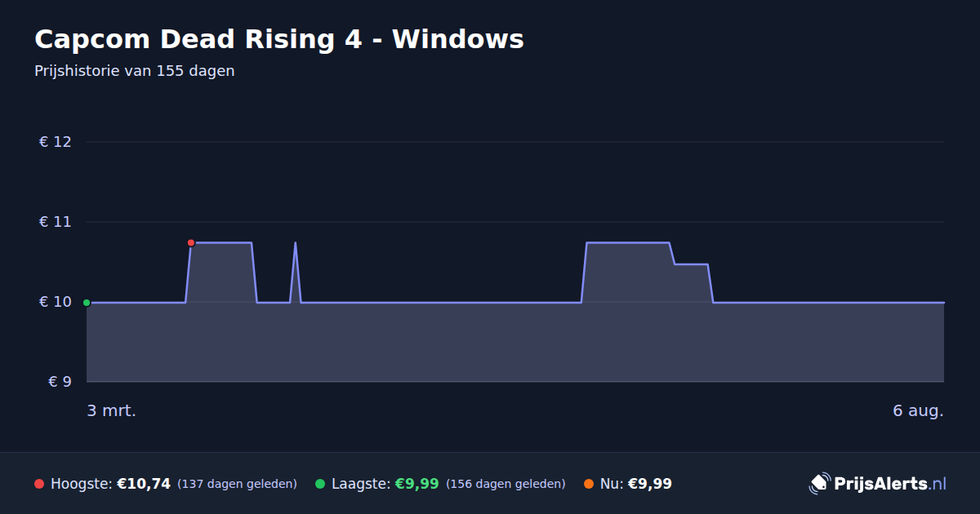
Task: Click the green Laagste legend dot
Action: tap(320, 484)
